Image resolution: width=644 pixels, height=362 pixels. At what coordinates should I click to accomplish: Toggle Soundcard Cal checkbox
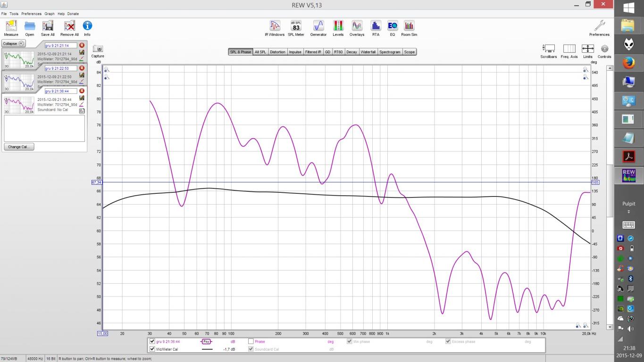tap(251, 349)
